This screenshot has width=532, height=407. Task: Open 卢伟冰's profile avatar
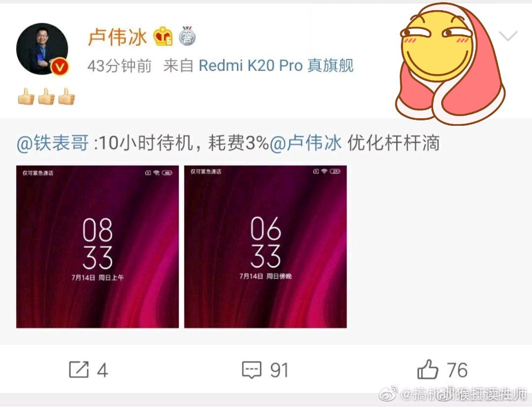(42, 48)
